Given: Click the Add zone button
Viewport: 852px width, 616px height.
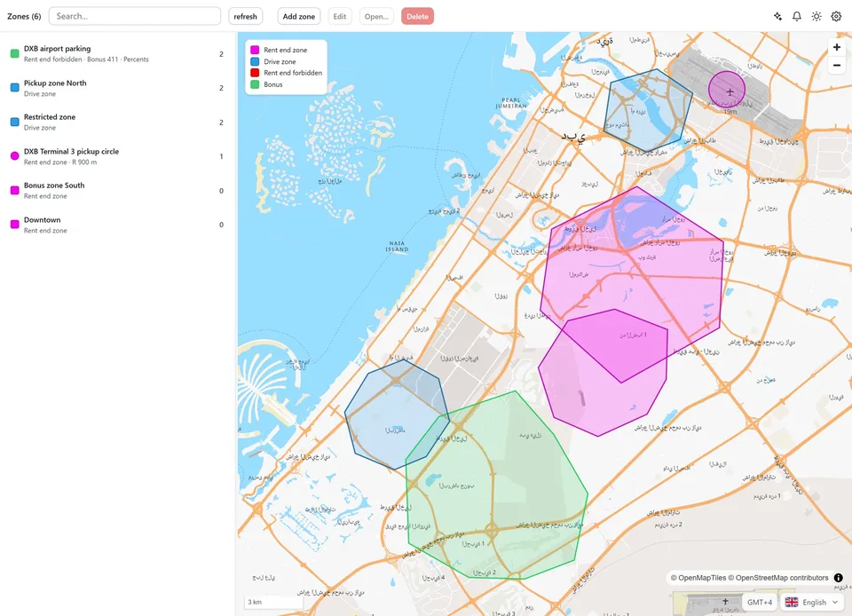Looking at the screenshot, I should (x=299, y=16).
